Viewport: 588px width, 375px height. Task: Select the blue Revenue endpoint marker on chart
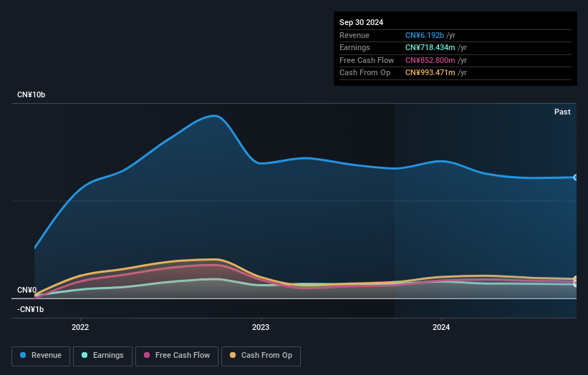click(x=576, y=177)
